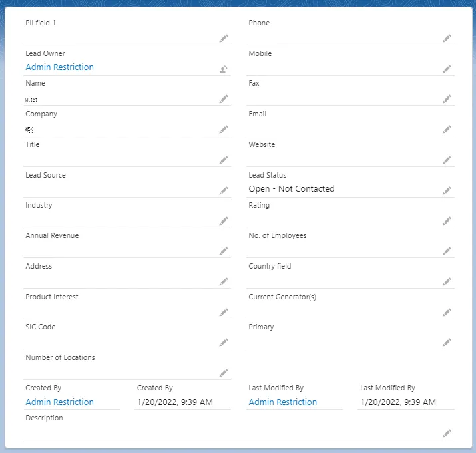The width and height of the screenshot is (476, 453).
Task: Open the Created By Admin Restriction link
Action: pyautogui.click(x=60, y=402)
